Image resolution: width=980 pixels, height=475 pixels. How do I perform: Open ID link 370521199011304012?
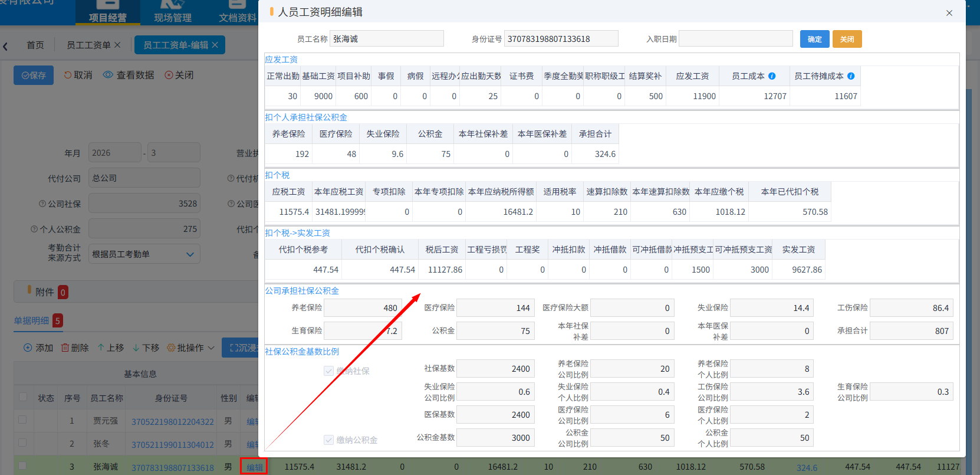(173, 445)
